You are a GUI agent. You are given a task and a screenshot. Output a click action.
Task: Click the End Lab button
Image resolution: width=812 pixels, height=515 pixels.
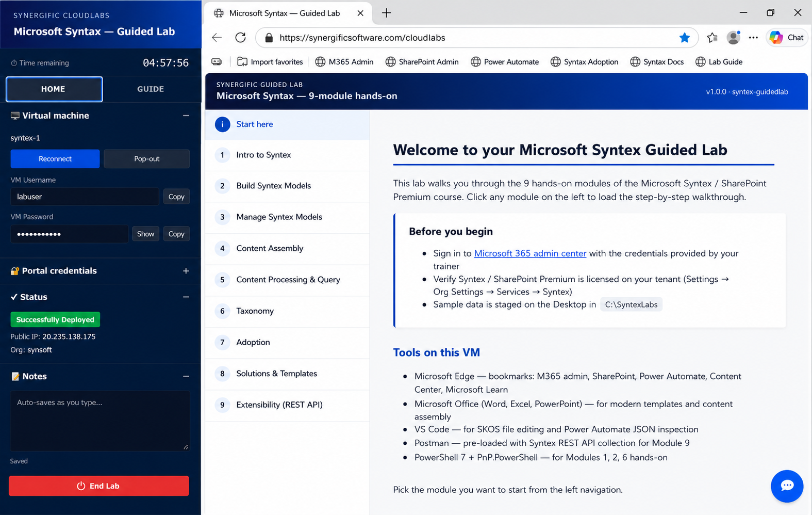coord(99,486)
